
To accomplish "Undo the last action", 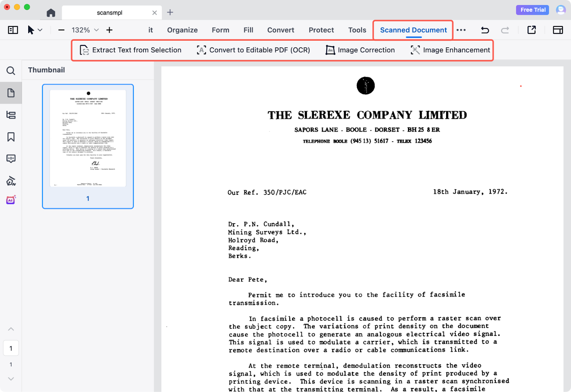I will [x=485, y=30].
